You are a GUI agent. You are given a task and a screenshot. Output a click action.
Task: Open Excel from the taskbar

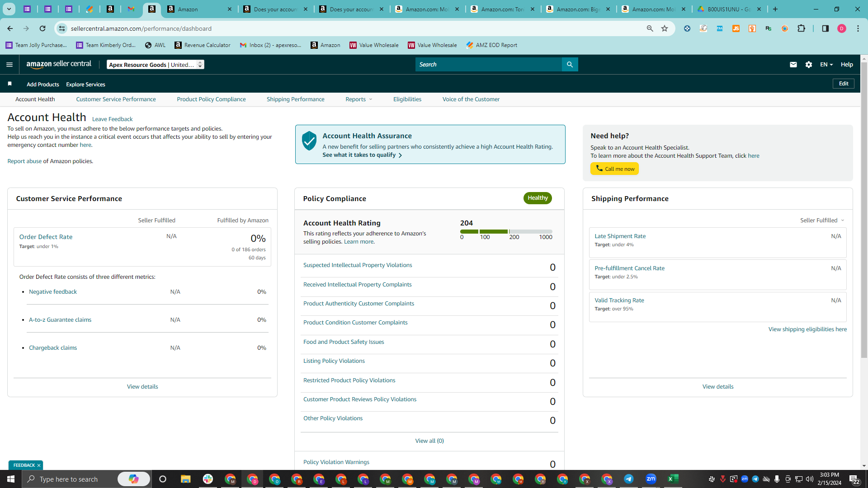673,479
